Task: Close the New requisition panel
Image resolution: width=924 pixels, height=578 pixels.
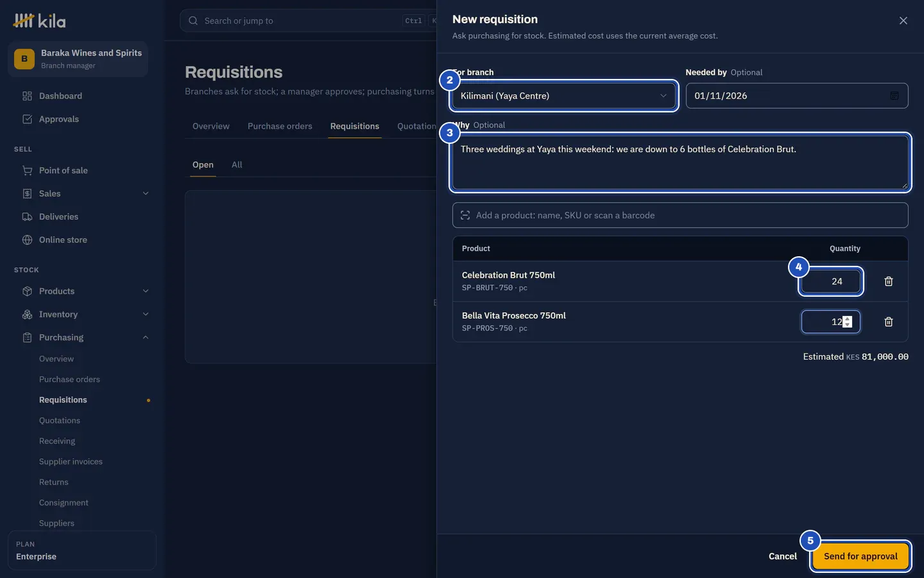Action: (903, 21)
